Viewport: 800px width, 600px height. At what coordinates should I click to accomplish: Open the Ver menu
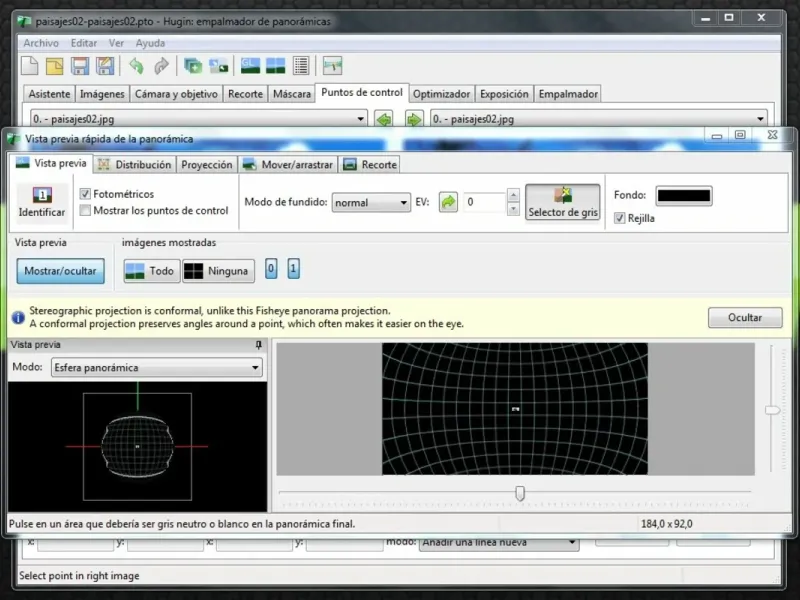click(116, 43)
